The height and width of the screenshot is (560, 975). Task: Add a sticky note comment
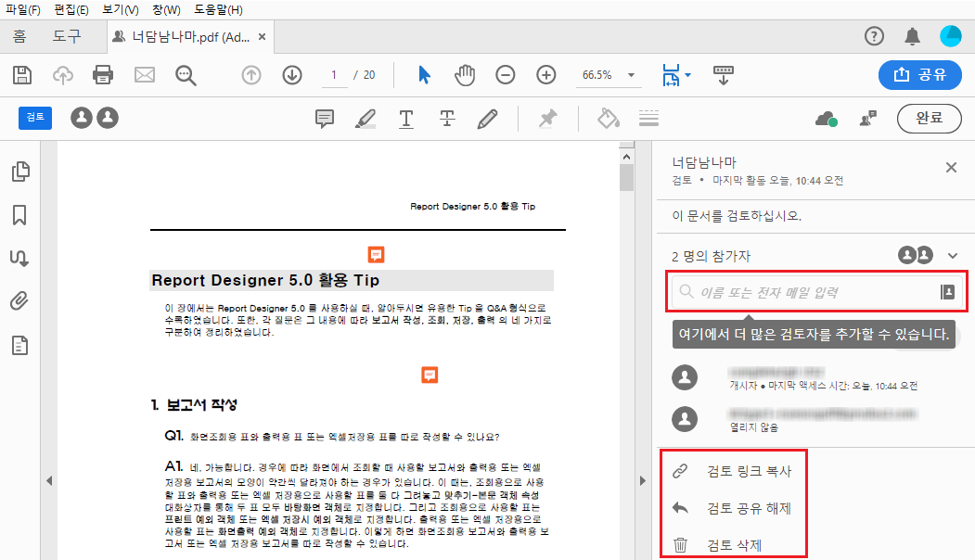(x=325, y=118)
